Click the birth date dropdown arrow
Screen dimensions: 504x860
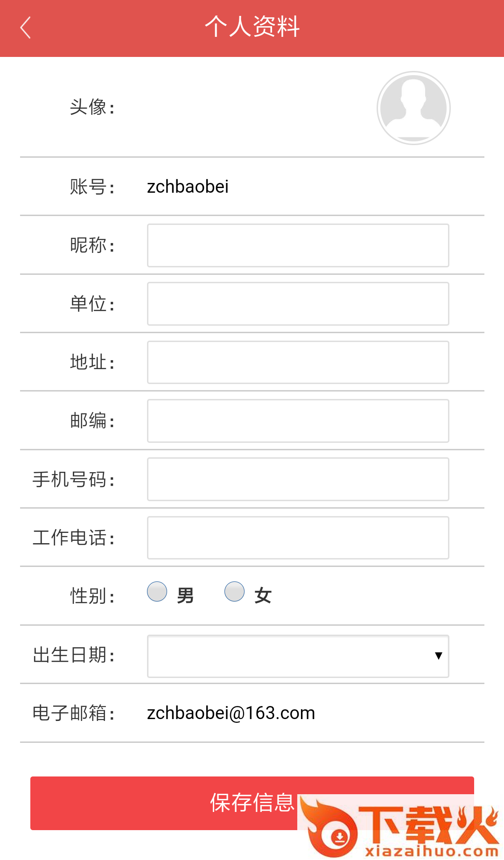(x=438, y=656)
